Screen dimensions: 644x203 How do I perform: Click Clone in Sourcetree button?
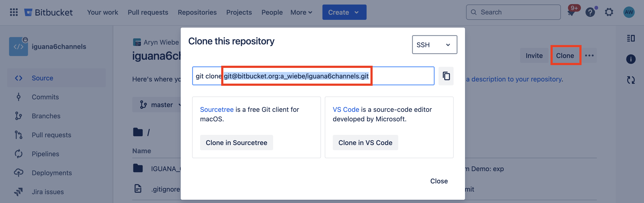236,143
